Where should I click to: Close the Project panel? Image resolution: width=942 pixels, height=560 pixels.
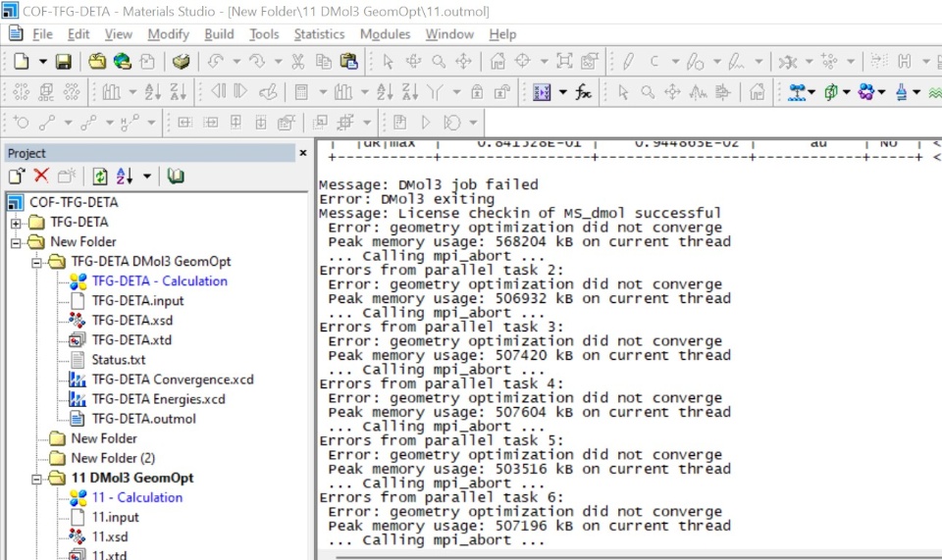coord(303,153)
